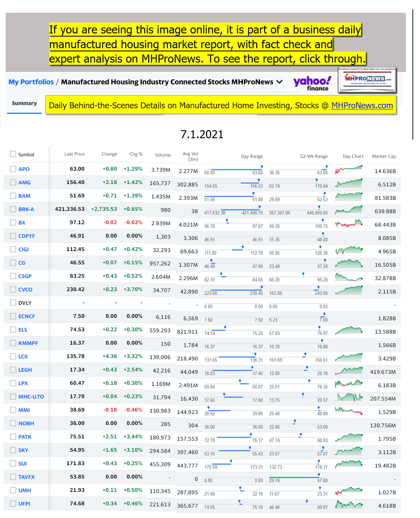Click the SUI day range slider bar
Viewport: 420px width, 518px height.
pyautogui.click(x=233, y=464)
